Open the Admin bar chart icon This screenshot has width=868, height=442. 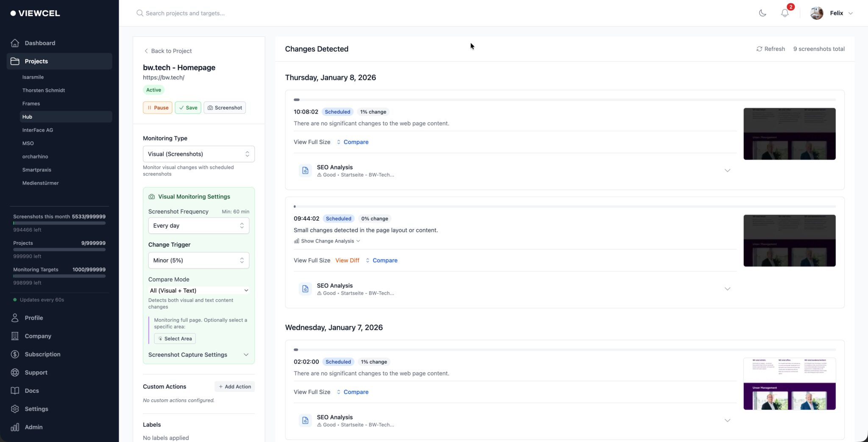15,427
